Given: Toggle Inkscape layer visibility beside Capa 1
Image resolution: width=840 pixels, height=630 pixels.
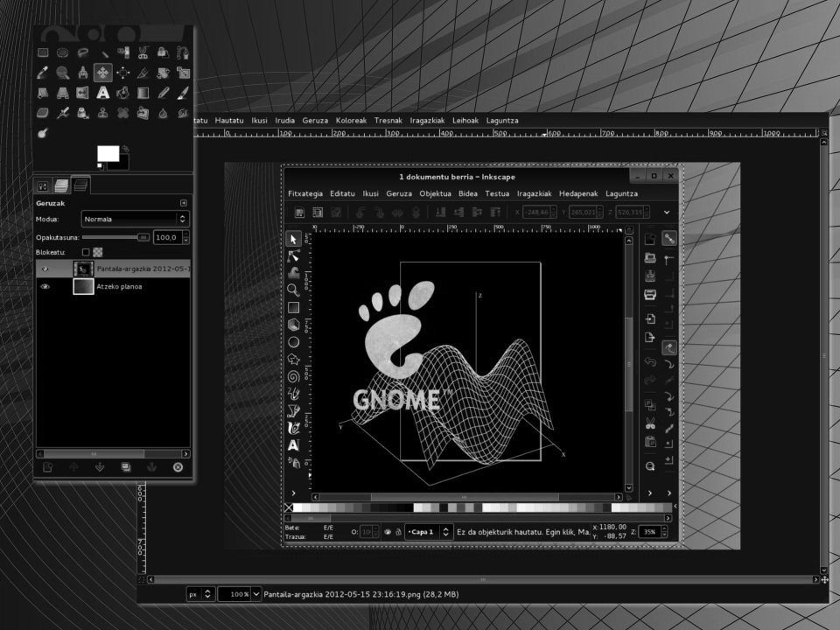Looking at the screenshot, I should coord(388,532).
